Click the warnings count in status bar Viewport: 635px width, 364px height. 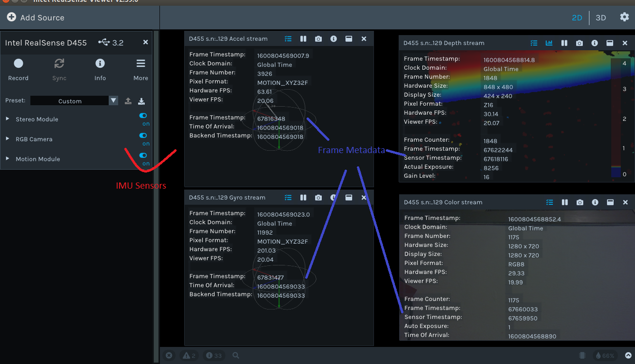click(x=189, y=355)
